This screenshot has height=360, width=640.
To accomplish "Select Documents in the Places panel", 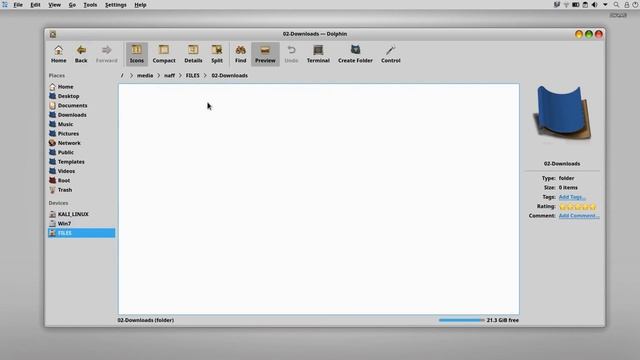I will pos(81,105).
